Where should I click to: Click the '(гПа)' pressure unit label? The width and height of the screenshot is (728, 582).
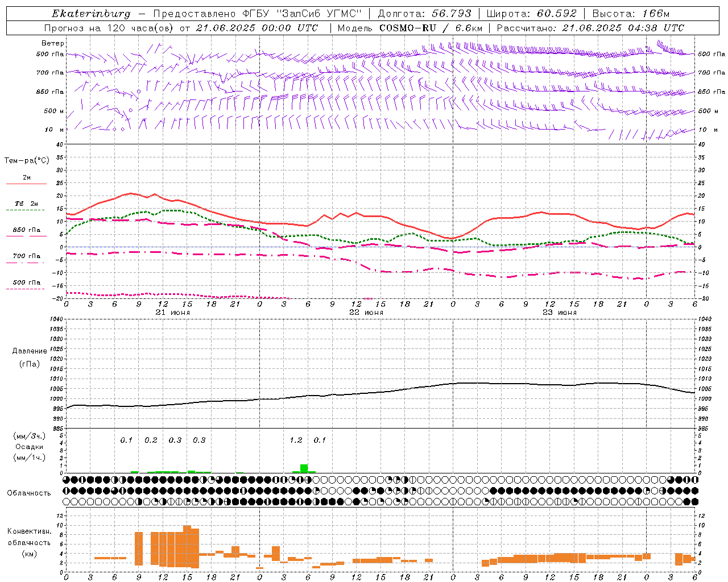point(30,364)
